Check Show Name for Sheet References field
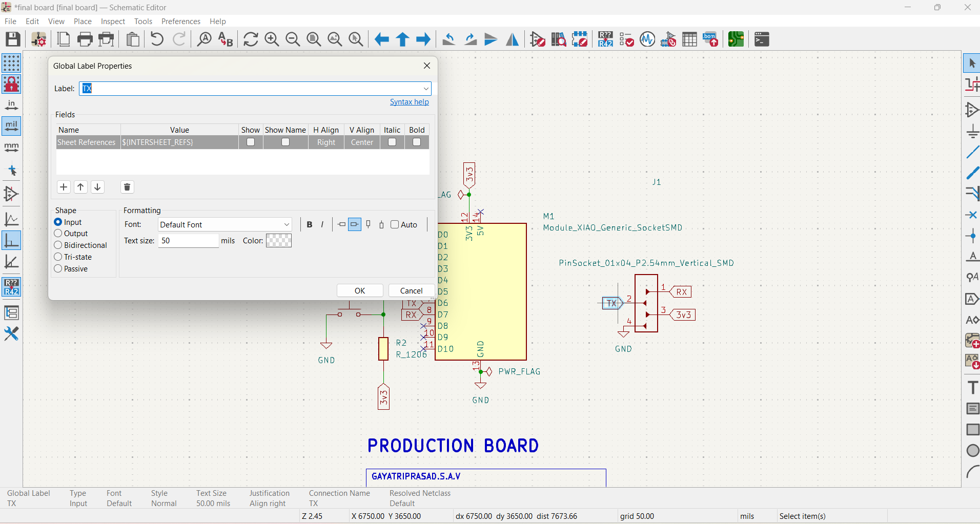Viewport: 980px width, 524px height. (285, 142)
